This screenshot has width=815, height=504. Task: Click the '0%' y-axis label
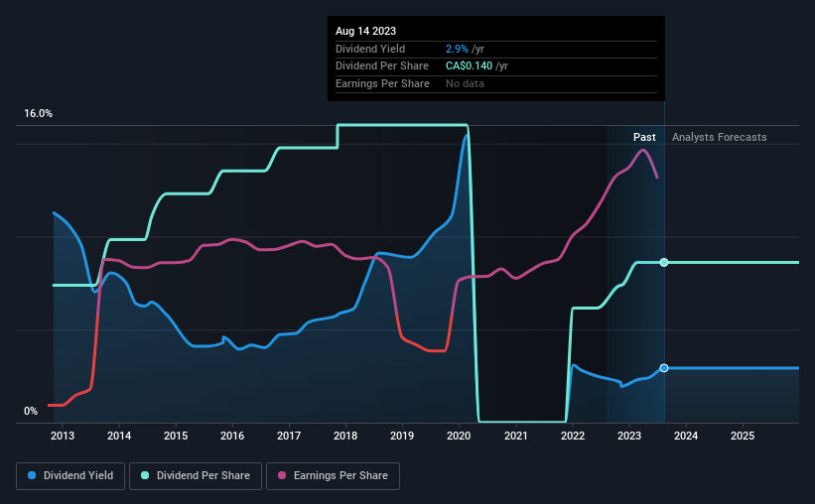pyautogui.click(x=31, y=411)
